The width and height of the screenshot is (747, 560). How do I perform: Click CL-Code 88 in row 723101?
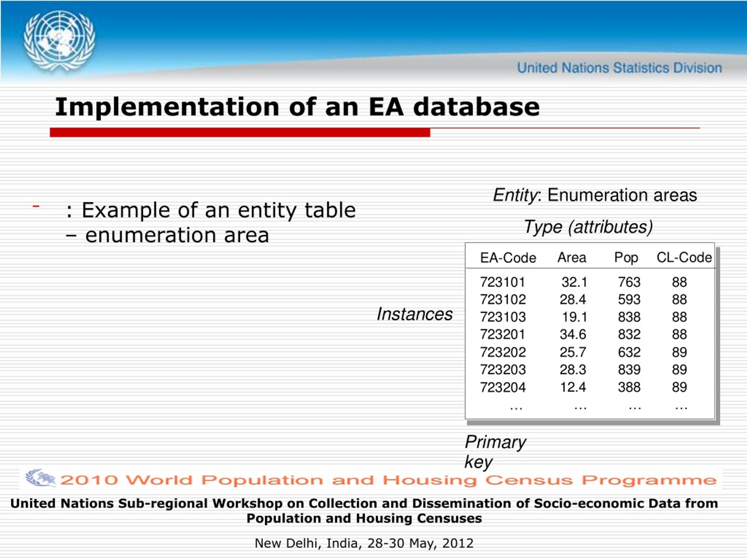click(680, 282)
